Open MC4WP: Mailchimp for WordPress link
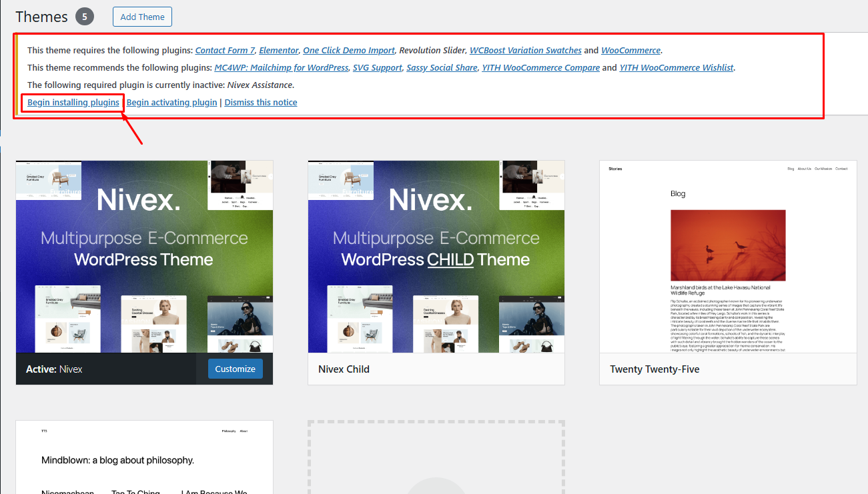This screenshot has height=494, width=868. coord(282,67)
